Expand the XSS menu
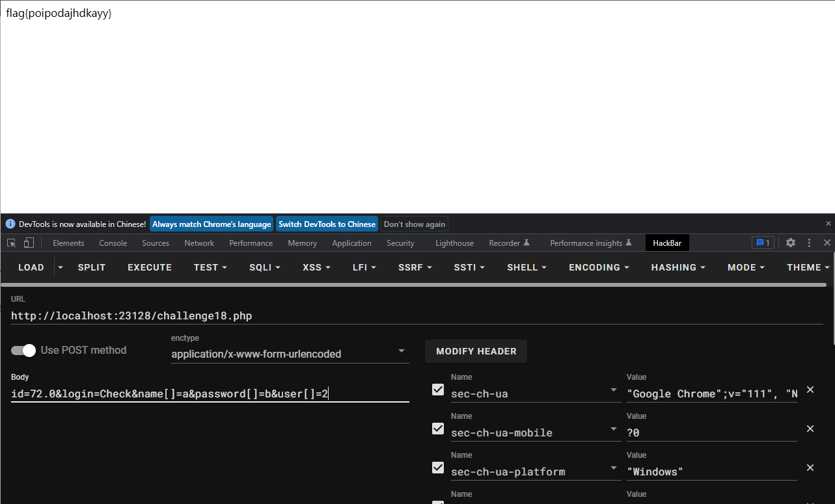 click(x=316, y=267)
